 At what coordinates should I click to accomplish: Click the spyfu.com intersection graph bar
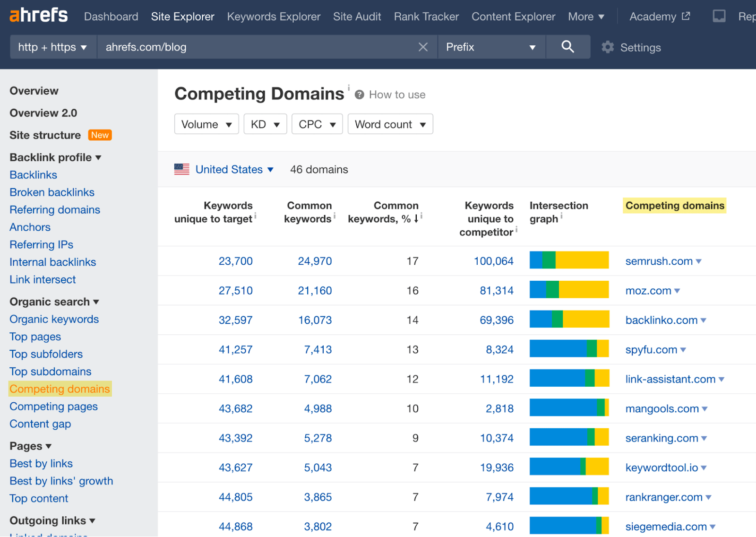pyautogui.click(x=569, y=348)
